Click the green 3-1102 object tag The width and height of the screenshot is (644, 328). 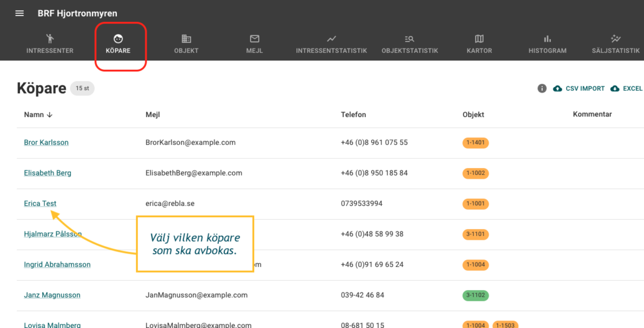[x=475, y=295]
